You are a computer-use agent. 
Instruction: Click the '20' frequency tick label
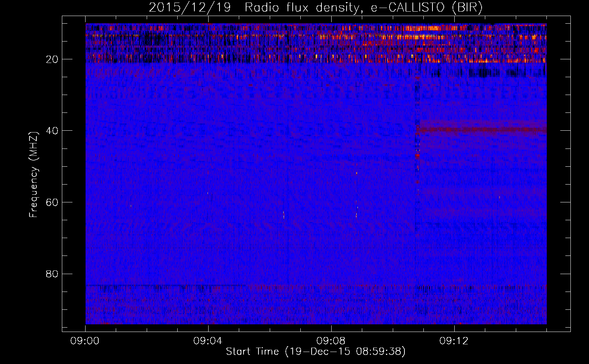point(52,59)
